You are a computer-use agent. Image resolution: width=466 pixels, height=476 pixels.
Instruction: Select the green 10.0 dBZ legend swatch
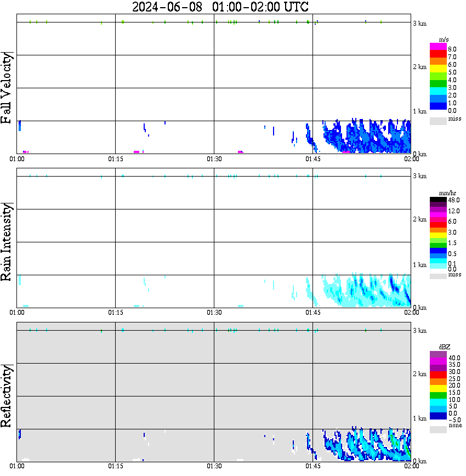click(438, 395)
